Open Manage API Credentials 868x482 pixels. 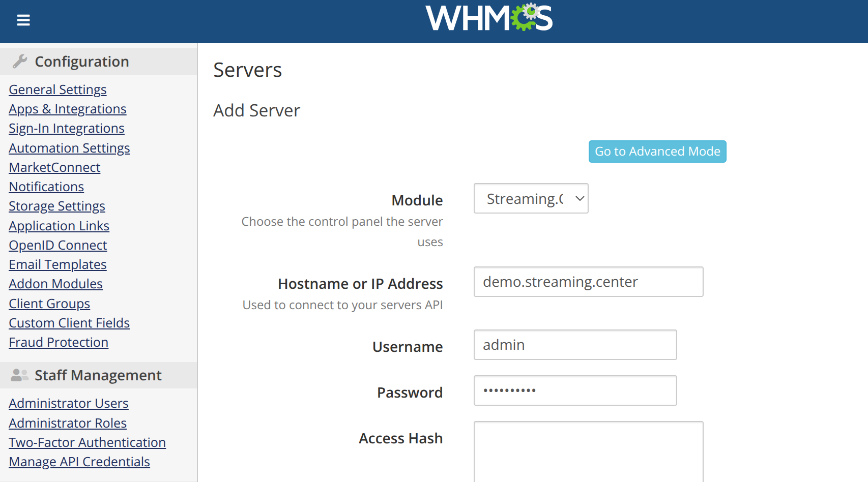79,462
